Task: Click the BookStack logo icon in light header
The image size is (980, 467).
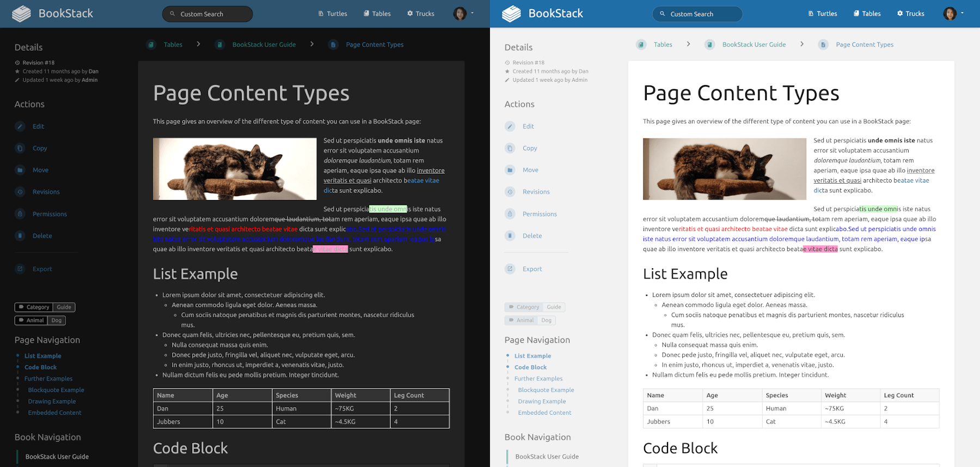Action: (511, 14)
